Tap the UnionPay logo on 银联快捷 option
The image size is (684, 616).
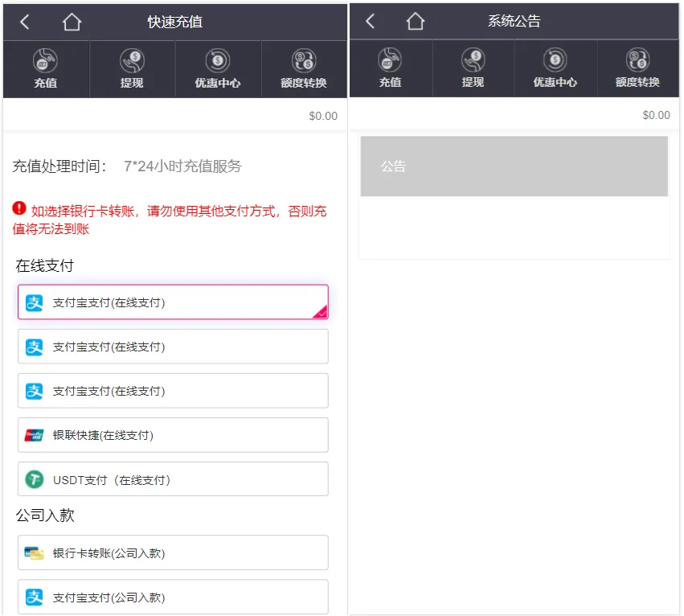(33, 435)
